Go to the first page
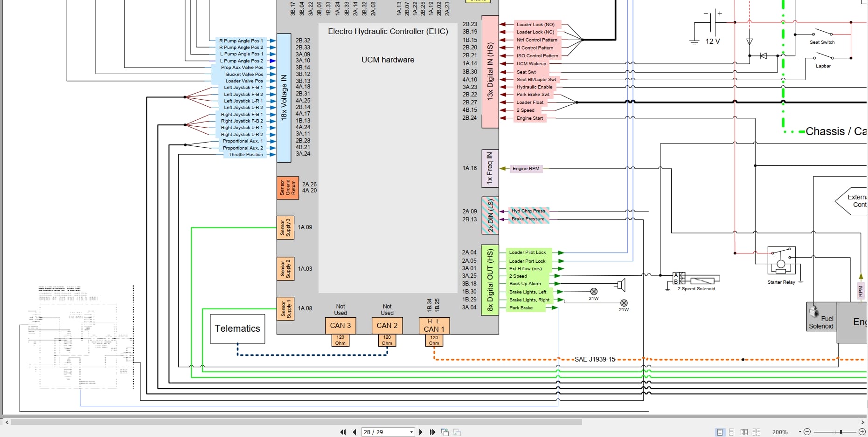 point(343,432)
